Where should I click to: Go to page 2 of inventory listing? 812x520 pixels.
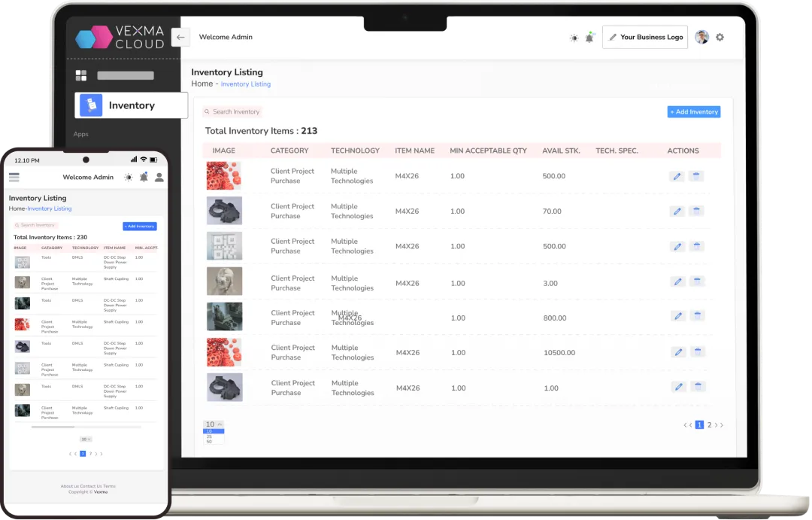pos(708,424)
